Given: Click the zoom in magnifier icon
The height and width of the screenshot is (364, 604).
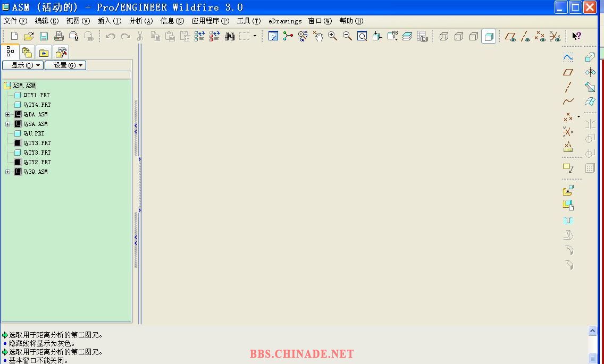Looking at the screenshot, I should [x=332, y=36].
